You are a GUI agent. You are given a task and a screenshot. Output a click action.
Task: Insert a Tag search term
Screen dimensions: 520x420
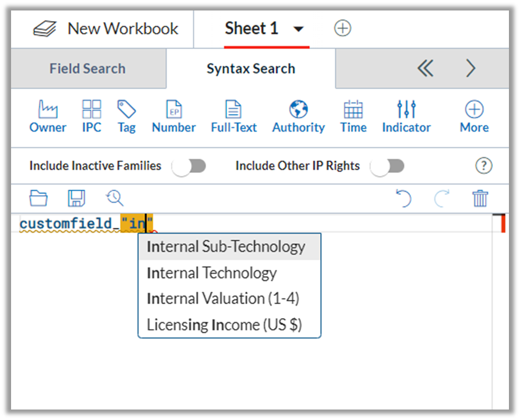coord(126,109)
